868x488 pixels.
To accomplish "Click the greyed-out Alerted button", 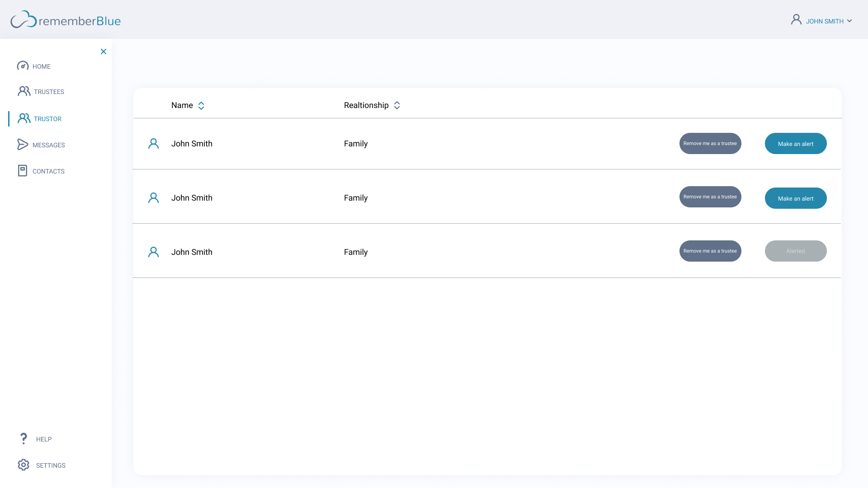I will coord(795,251).
